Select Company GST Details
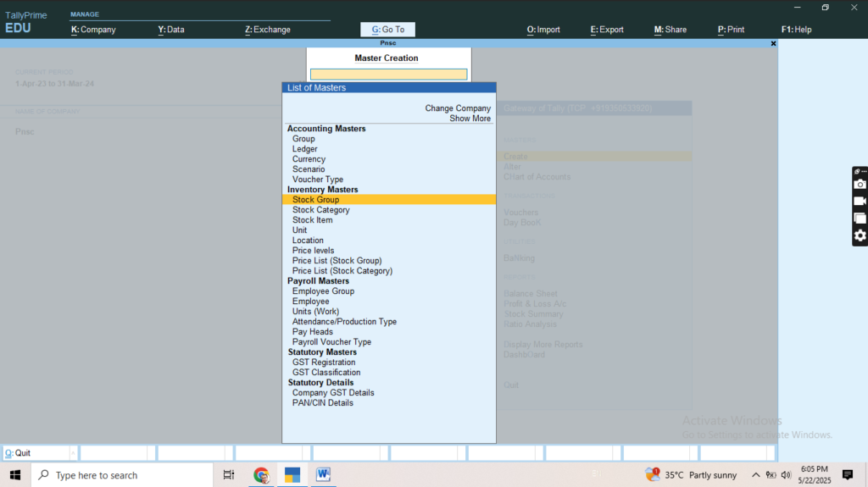 (333, 392)
